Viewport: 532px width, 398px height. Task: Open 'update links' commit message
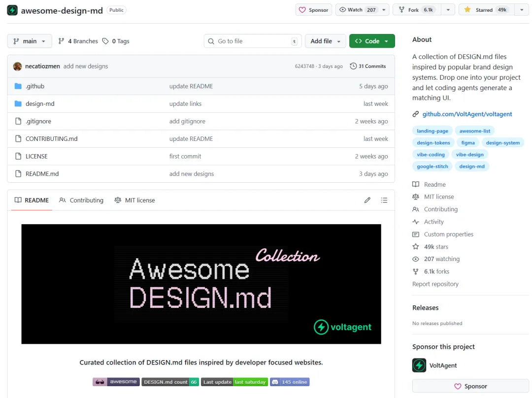(185, 104)
